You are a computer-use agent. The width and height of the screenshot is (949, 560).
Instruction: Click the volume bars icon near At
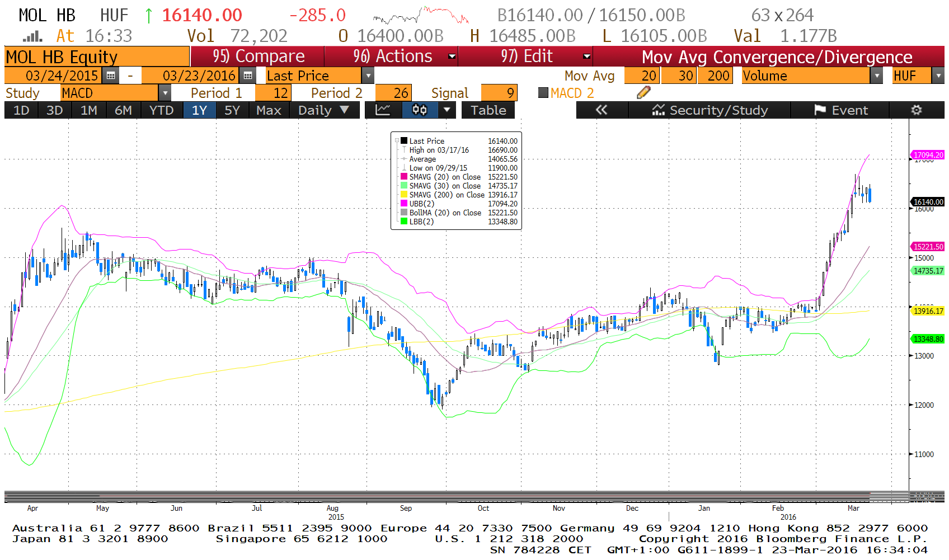pyautogui.click(x=32, y=37)
